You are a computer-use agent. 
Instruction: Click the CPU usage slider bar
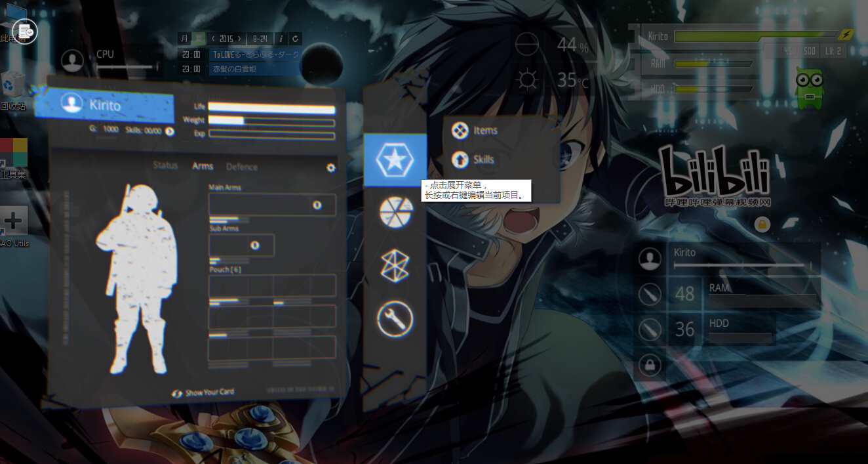(x=127, y=67)
